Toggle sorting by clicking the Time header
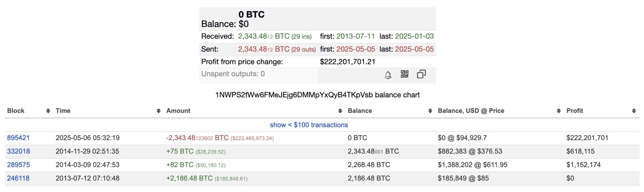Image resolution: width=644 pixels, height=192 pixels. coord(63,111)
